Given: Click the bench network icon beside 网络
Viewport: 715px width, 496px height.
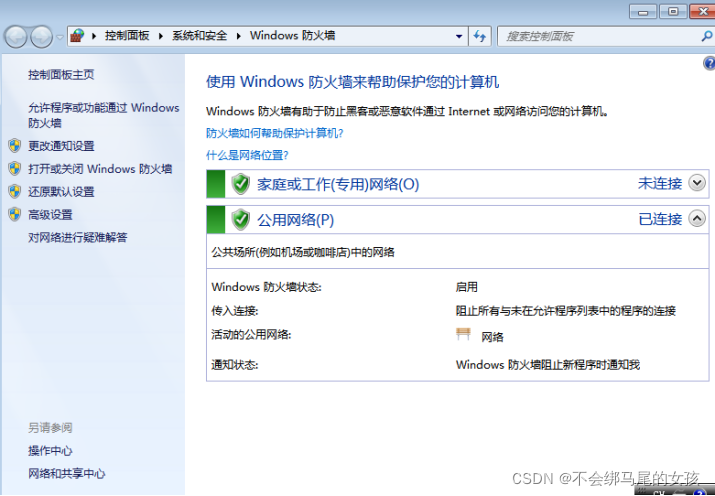Looking at the screenshot, I should (463, 334).
